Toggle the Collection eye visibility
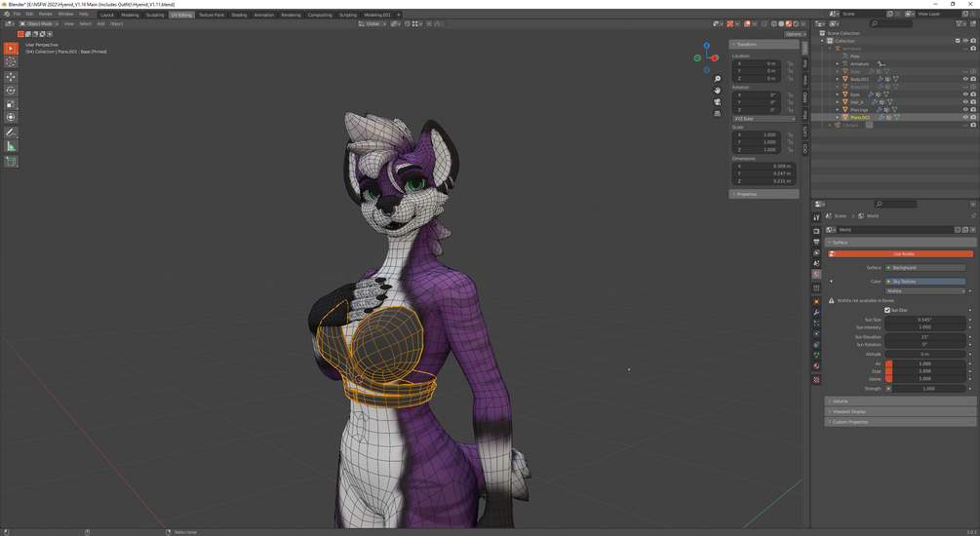 click(x=965, y=41)
